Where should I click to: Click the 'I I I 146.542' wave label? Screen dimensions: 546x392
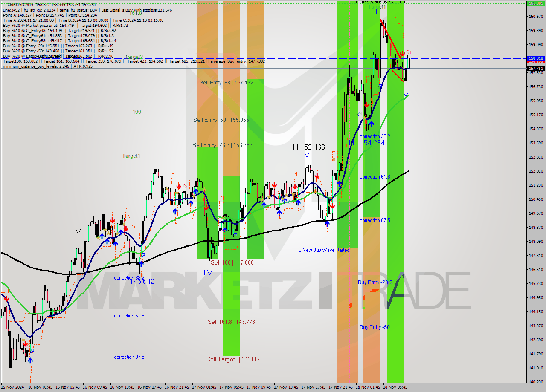point(136,282)
